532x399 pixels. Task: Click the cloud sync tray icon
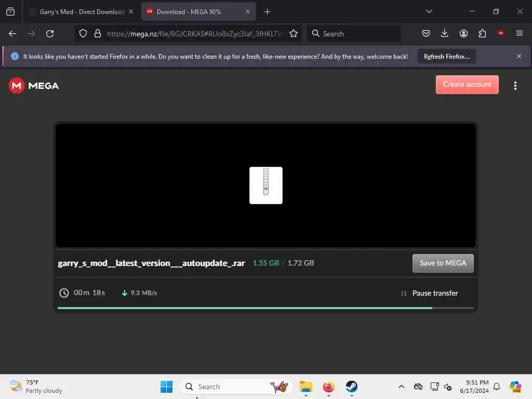(418, 387)
